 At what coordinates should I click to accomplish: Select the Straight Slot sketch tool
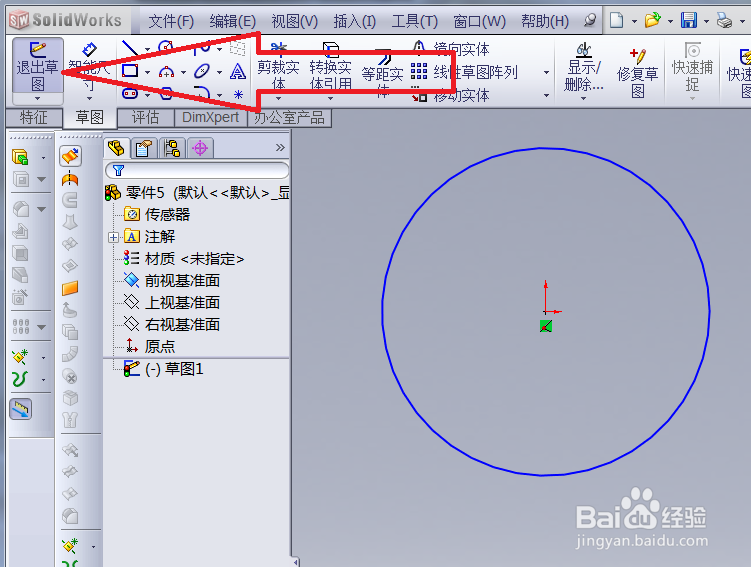pos(130,93)
